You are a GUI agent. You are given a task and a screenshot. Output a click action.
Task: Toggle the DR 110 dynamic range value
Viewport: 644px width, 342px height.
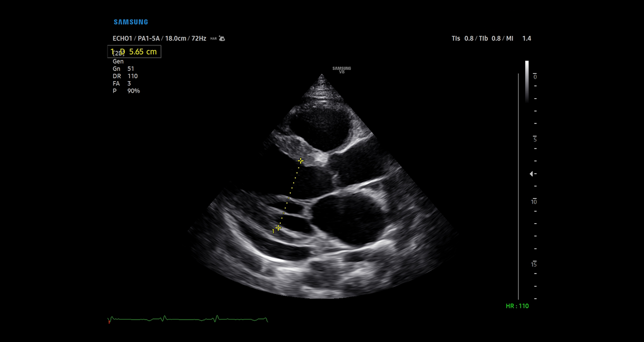(x=125, y=76)
